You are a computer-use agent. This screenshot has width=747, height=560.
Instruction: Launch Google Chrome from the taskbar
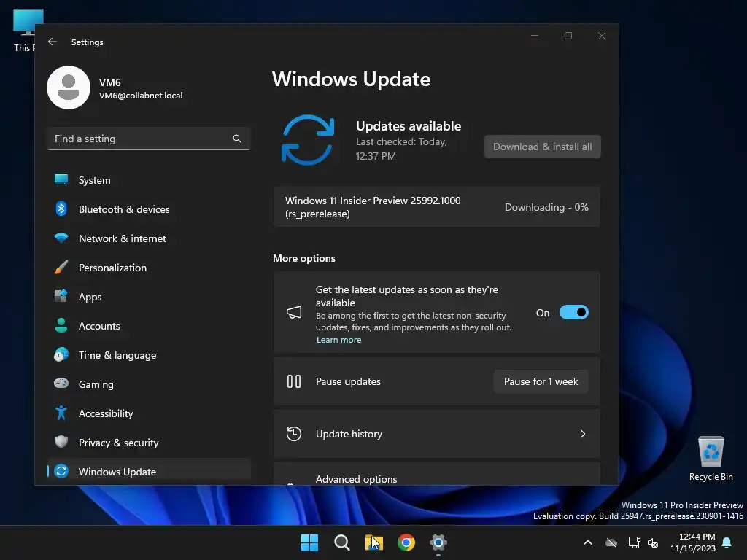pyautogui.click(x=406, y=542)
